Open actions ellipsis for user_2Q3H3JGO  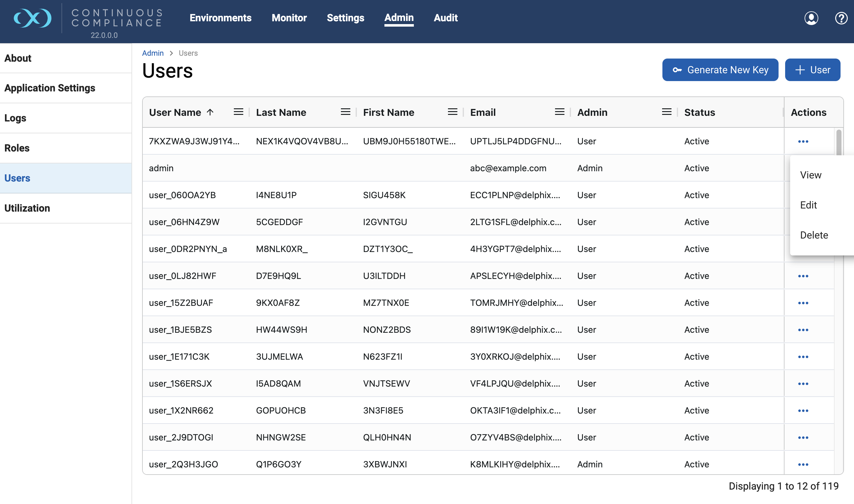803,464
